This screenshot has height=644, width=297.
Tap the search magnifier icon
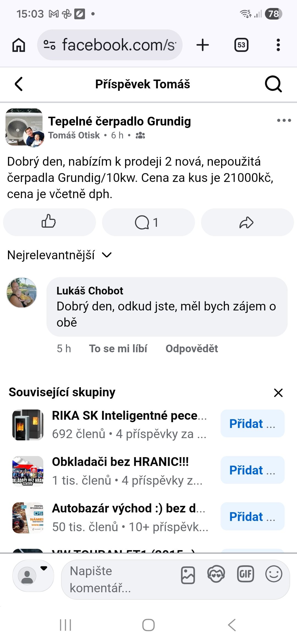tap(273, 84)
